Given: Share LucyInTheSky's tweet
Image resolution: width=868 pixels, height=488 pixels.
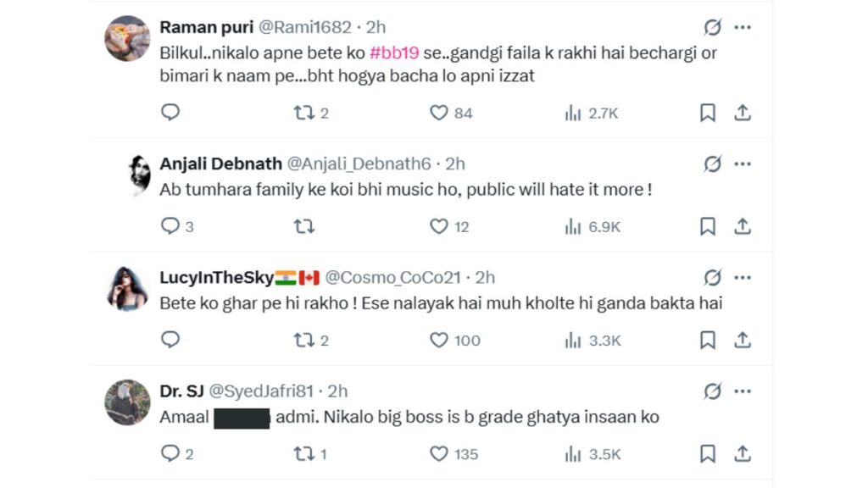Looking at the screenshot, I should coord(742,340).
